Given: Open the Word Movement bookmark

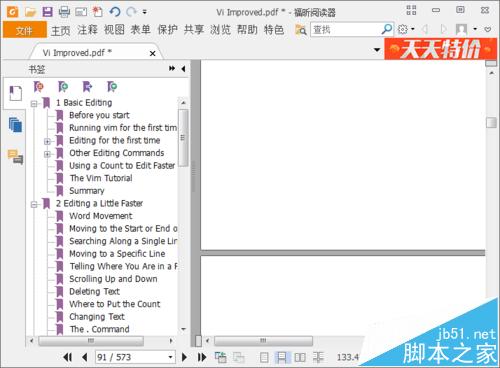Looking at the screenshot, I should (101, 216).
